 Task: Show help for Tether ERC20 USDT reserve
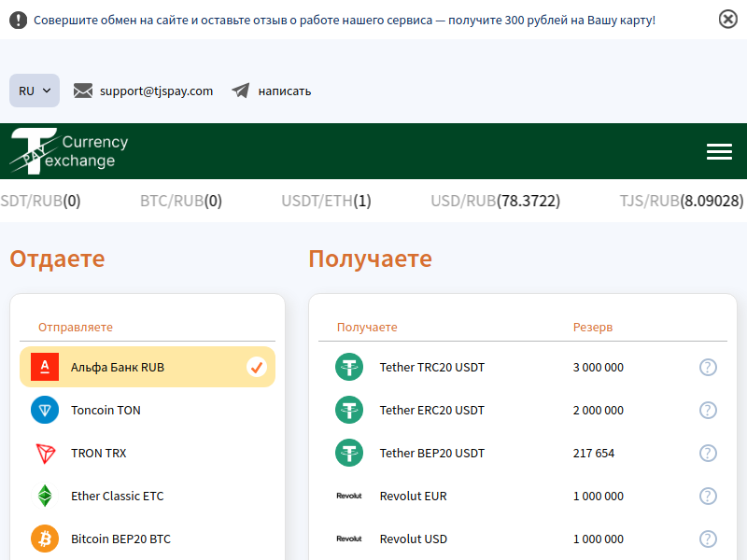pyautogui.click(x=708, y=410)
